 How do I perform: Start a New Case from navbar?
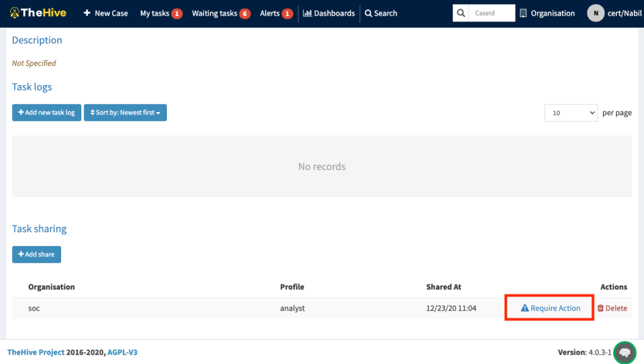106,13
